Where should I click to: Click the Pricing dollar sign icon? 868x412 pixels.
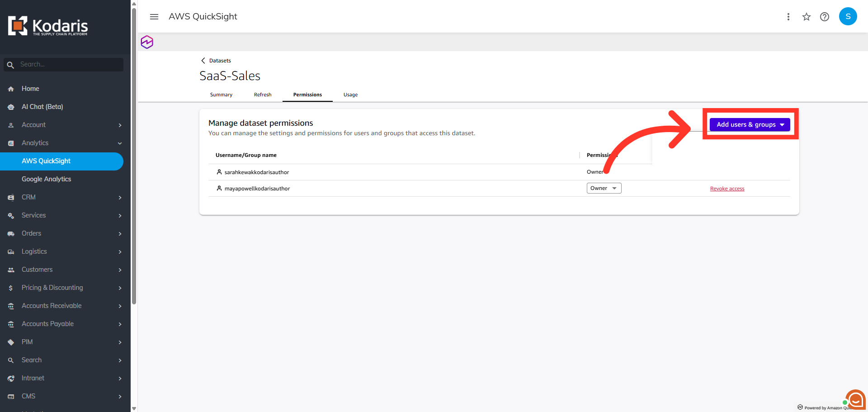(11, 288)
